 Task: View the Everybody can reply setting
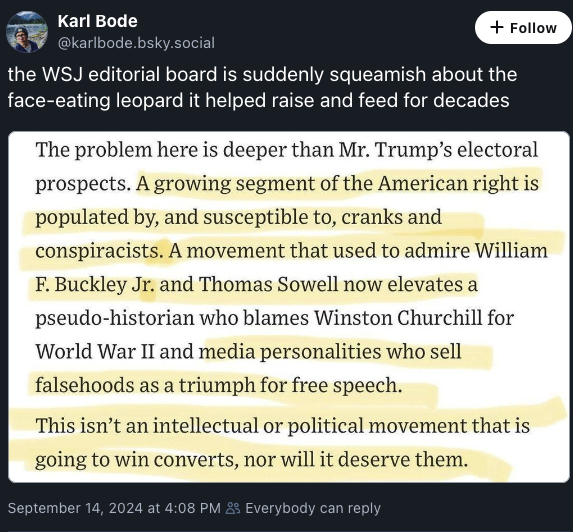[x=313, y=508]
